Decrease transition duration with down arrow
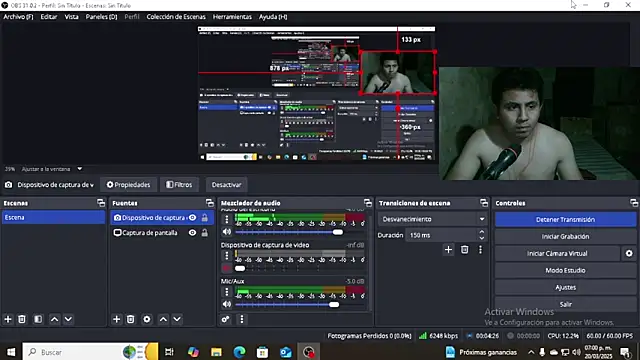This screenshot has width=640, height=360. coord(482,238)
